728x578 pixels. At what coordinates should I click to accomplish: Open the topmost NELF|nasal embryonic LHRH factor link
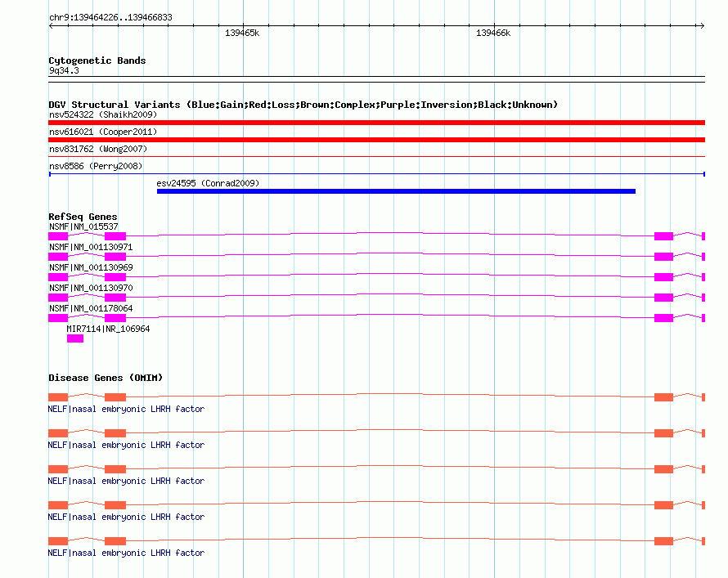click(x=126, y=409)
